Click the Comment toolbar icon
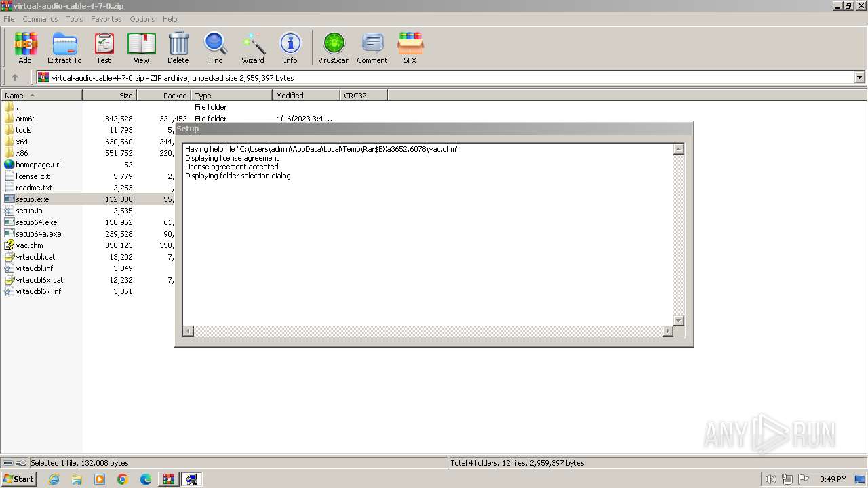The width and height of the screenshot is (868, 488). (372, 48)
